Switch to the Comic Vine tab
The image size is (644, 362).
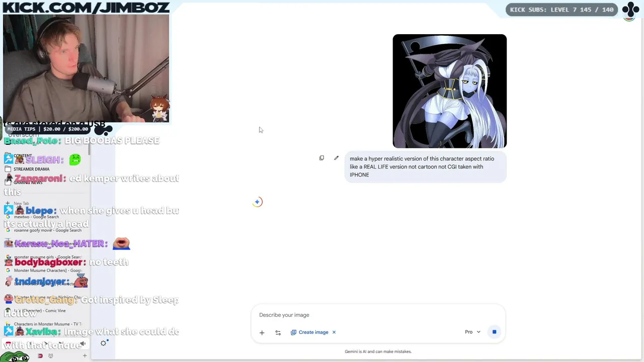(x=39, y=311)
